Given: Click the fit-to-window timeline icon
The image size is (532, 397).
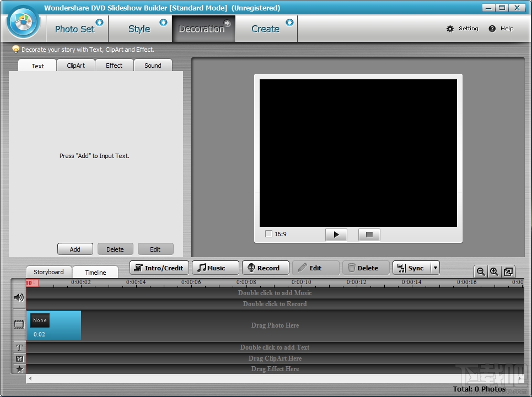Looking at the screenshot, I should pyautogui.click(x=508, y=271).
